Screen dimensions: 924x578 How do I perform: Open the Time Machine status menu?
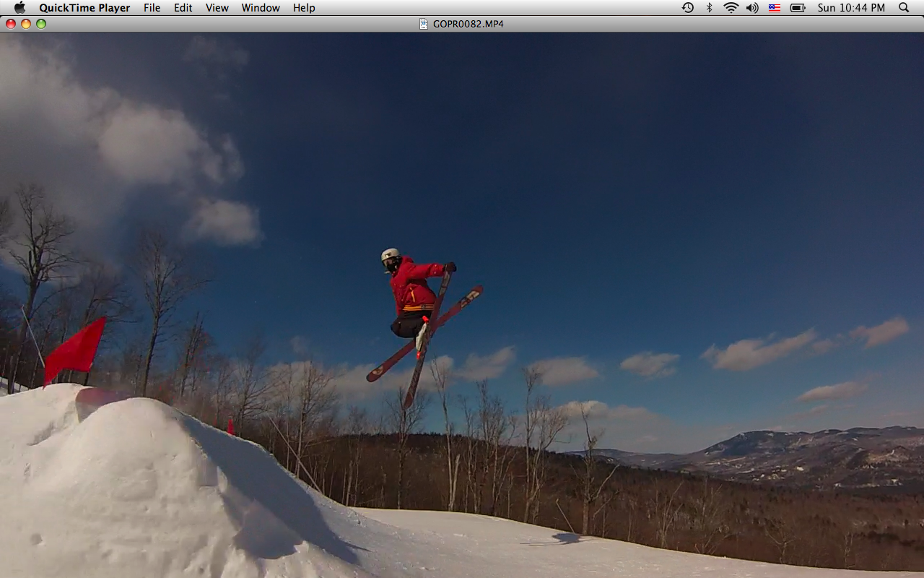coord(687,8)
